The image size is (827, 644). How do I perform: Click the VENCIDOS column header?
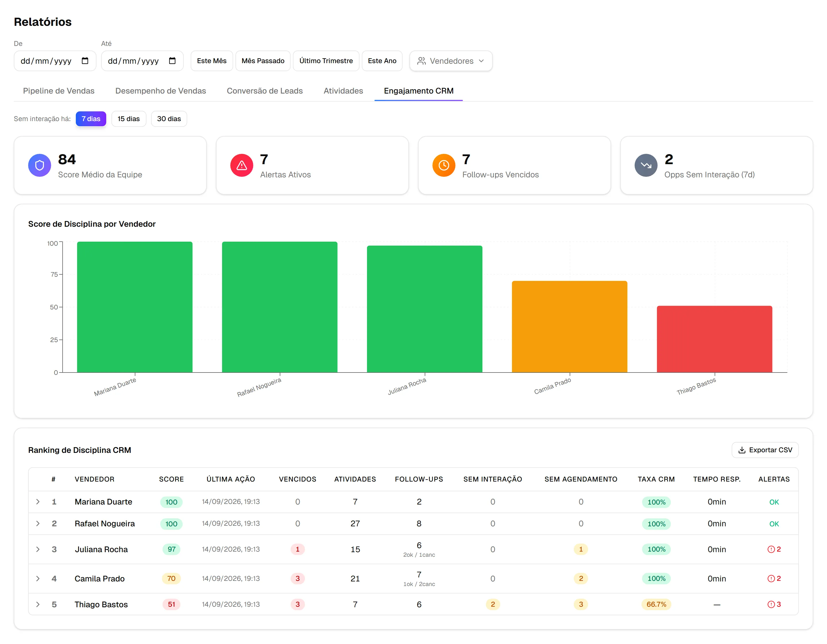297,479
